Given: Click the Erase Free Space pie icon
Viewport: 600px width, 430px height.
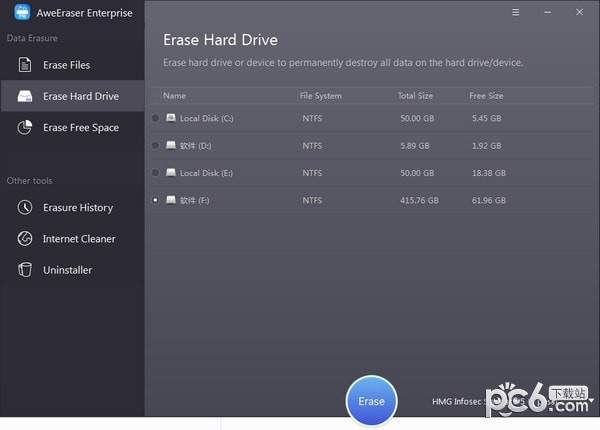Looking at the screenshot, I should pos(24,127).
